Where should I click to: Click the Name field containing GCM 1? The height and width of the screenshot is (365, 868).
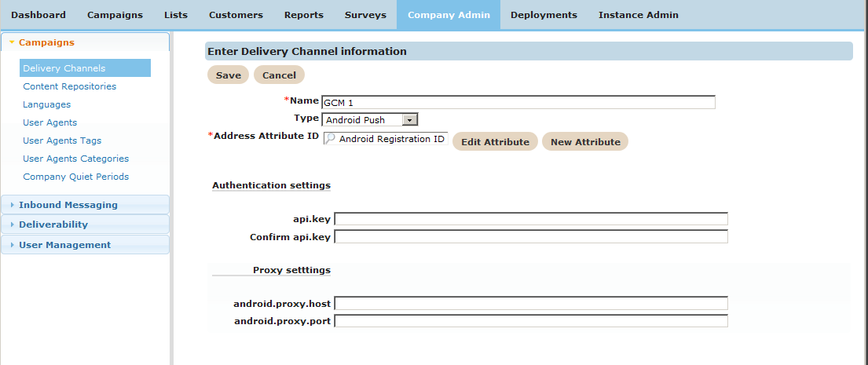(x=518, y=102)
